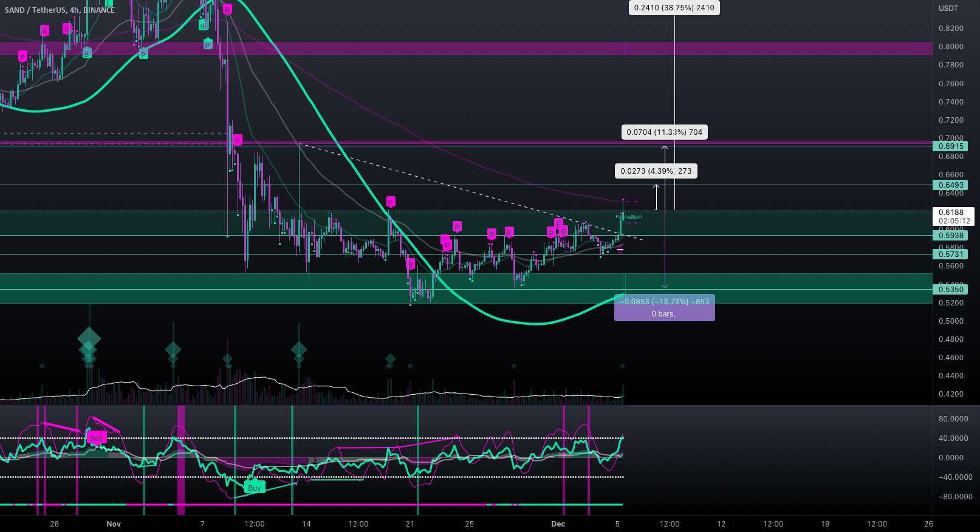Click 40.0000 on the oscillator axis
This screenshot has height=532, width=980.
tap(953, 438)
